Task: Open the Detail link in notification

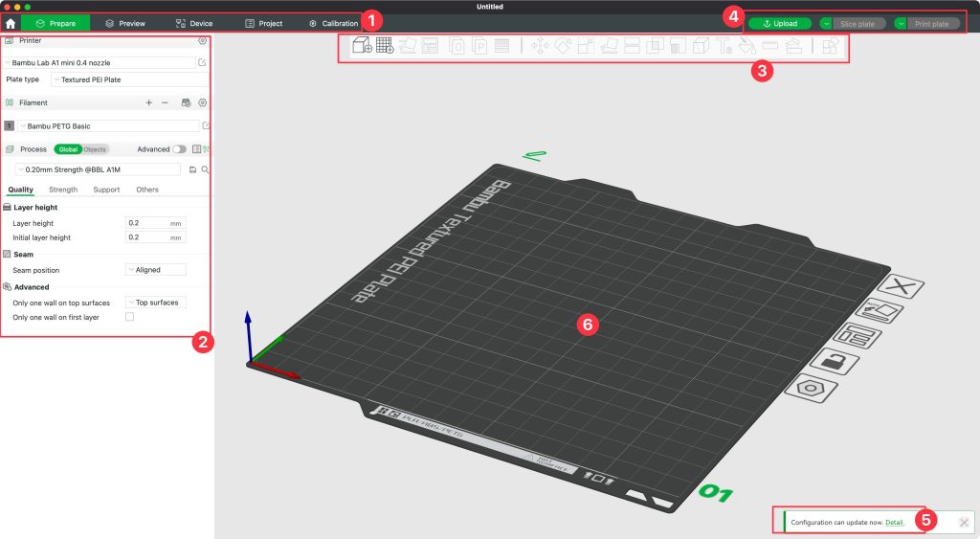Action: click(894, 522)
